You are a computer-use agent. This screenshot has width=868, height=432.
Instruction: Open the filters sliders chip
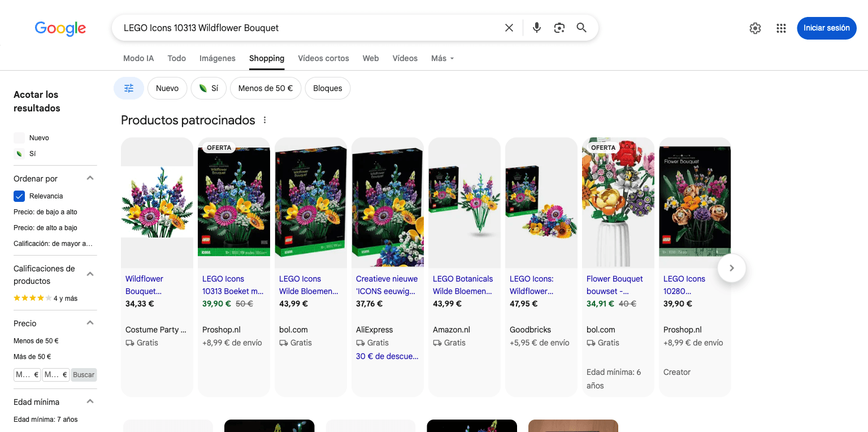coord(129,88)
